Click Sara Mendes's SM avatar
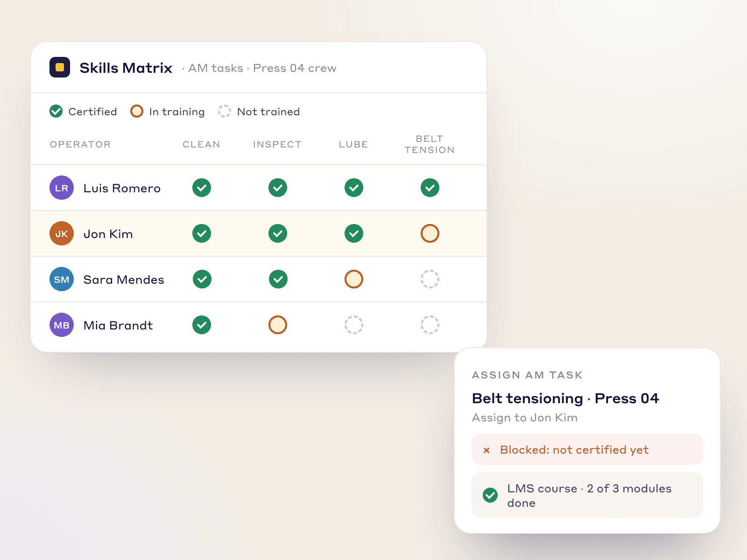Image resolution: width=747 pixels, height=560 pixels. tap(62, 279)
